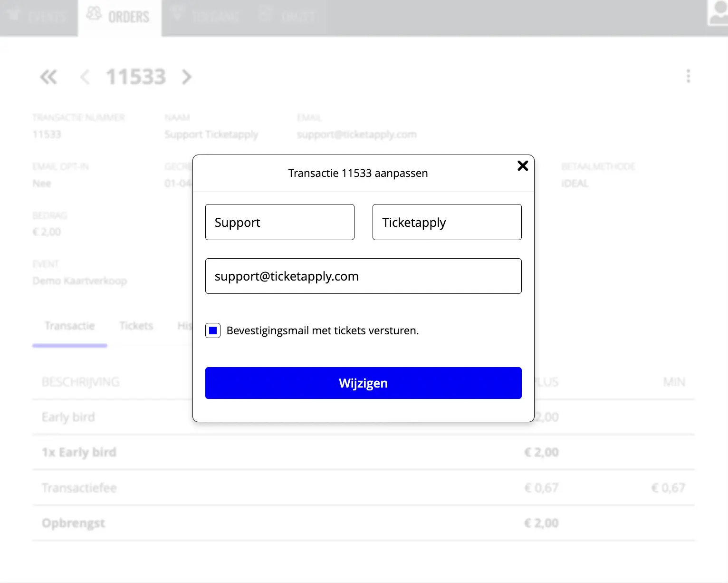Go to previous order with left chevron

click(x=85, y=77)
